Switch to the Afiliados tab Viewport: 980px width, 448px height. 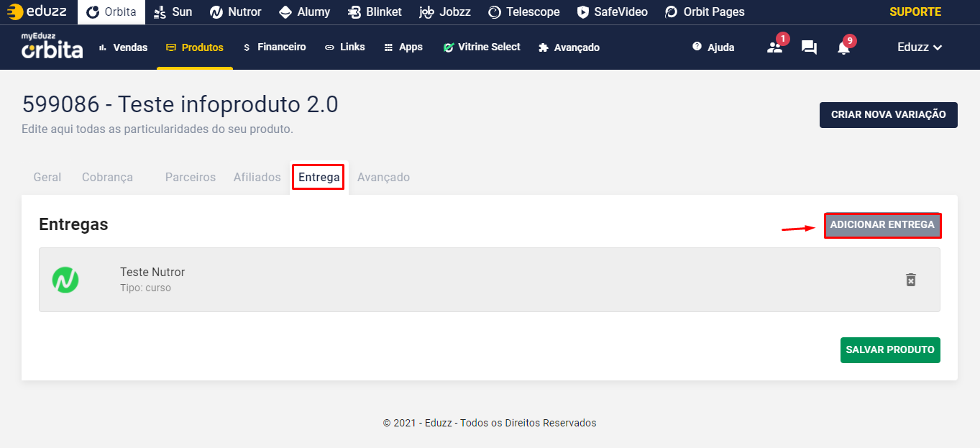(x=257, y=177)
